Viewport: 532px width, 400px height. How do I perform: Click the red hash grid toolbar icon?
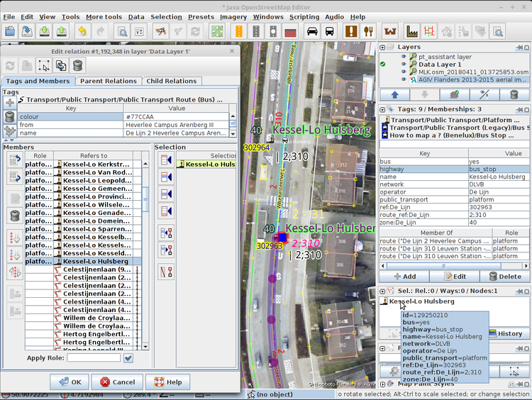[429, 31]
